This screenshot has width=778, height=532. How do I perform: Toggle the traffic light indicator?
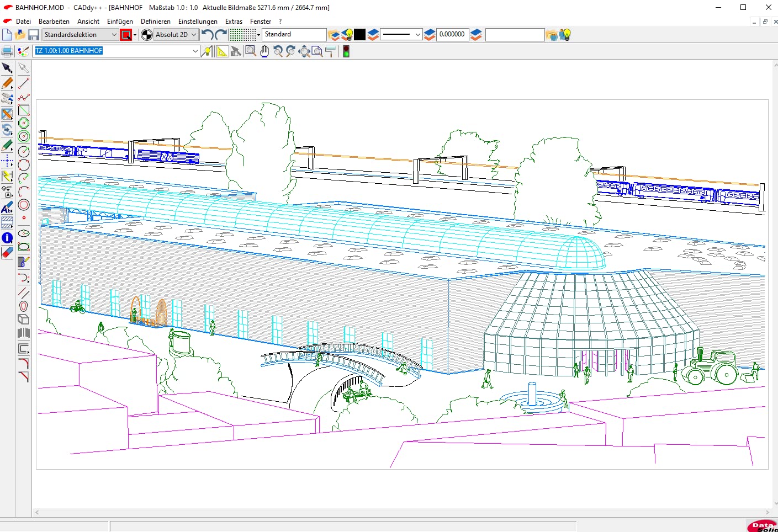tap(346, 52)
